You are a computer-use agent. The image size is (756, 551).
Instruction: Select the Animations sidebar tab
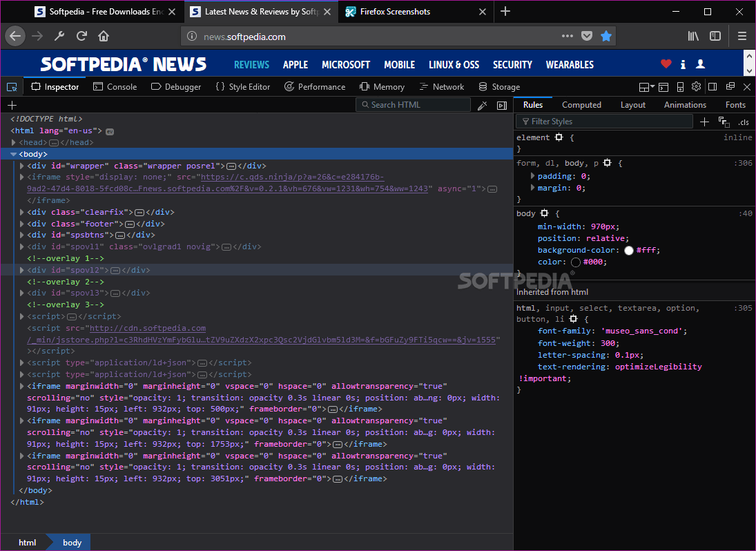[685, 105]
